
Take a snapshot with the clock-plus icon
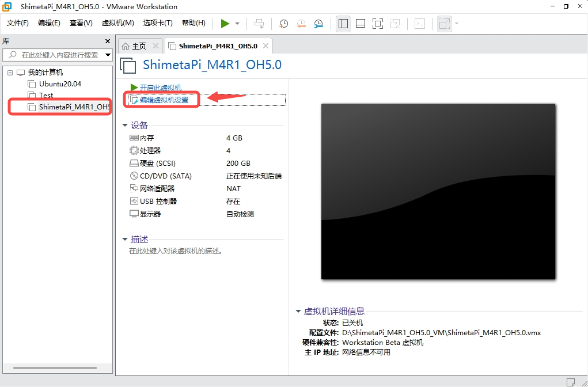coord(283,24)
